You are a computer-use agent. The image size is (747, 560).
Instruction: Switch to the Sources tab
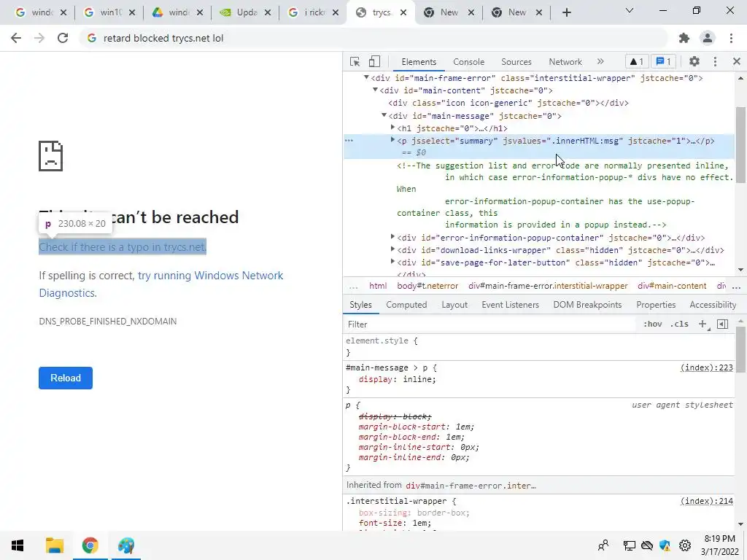[x=516, y=62]
